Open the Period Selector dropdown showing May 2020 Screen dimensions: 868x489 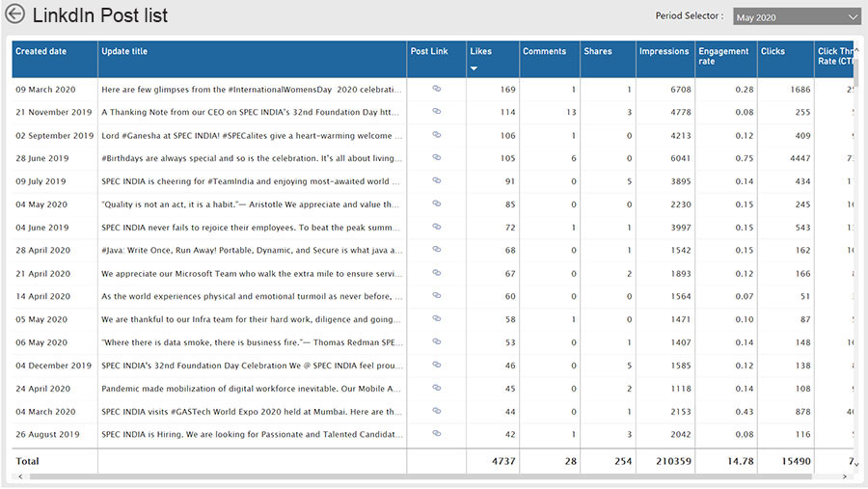click(797, 16)
